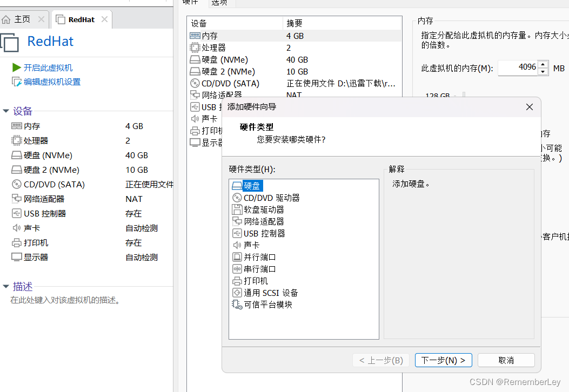
Task: Click 自动检测 value beside 显示器
Action: [x=142, y=257]
